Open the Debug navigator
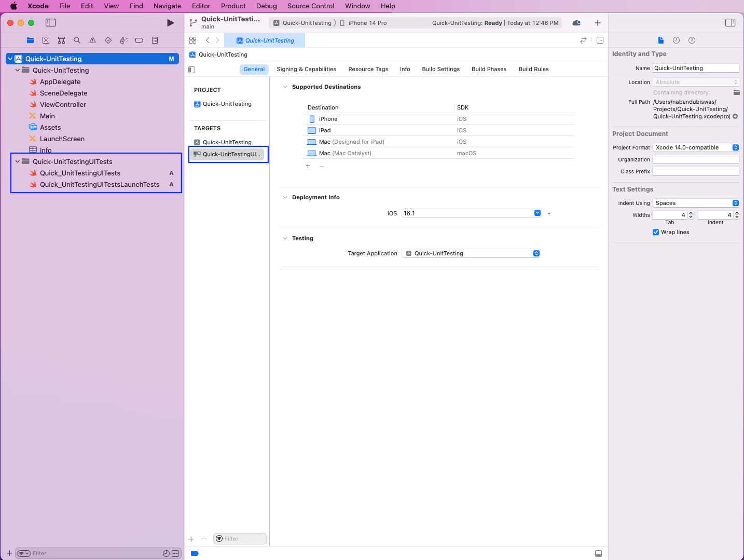This screenshot has width=744, height=560. [124, 40]
